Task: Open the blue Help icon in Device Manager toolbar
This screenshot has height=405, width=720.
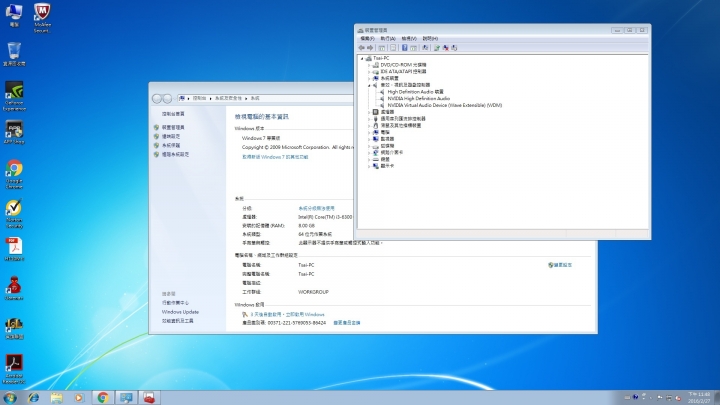Action: pyautogui.click(x=405, y=48)
